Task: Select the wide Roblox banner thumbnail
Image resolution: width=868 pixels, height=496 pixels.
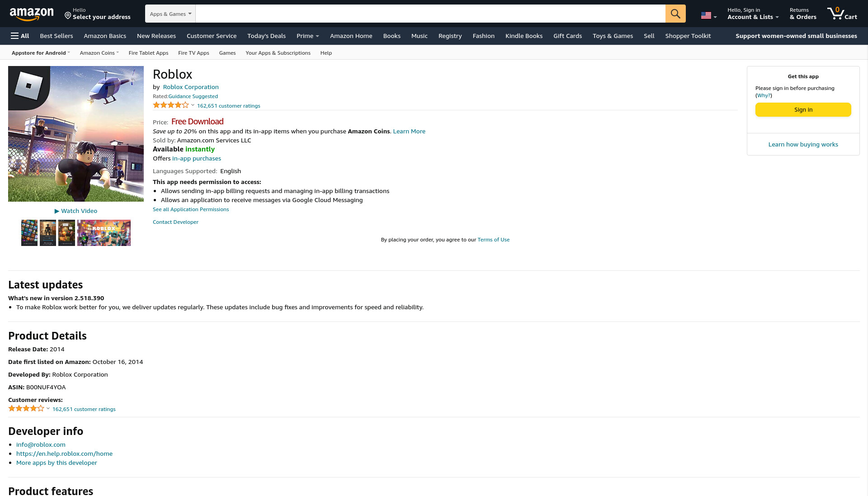Action: (104, 233)
